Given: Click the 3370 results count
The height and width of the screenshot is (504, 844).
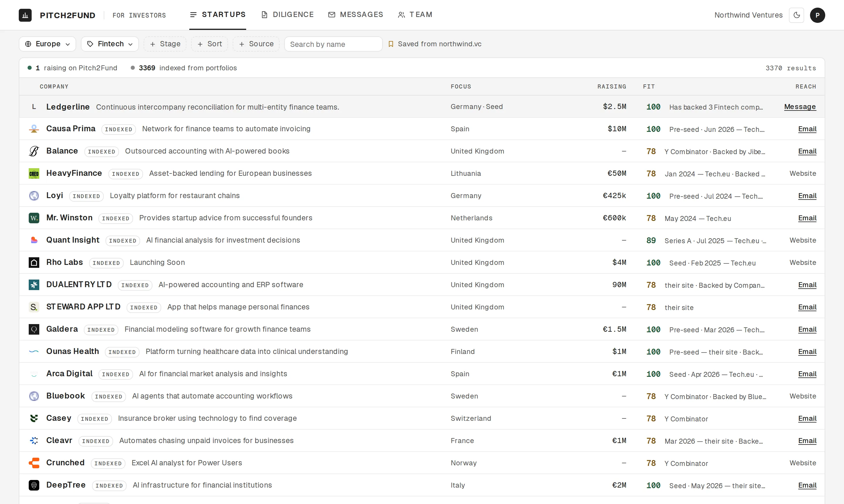Looking at the screenshot, I should tap(791, 68).
